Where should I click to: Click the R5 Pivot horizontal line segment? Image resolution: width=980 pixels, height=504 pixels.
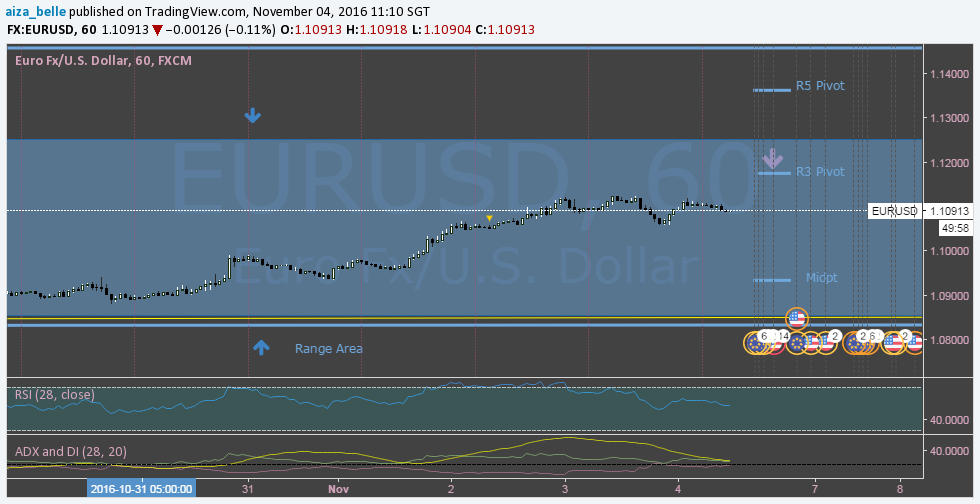coord(772,90)
